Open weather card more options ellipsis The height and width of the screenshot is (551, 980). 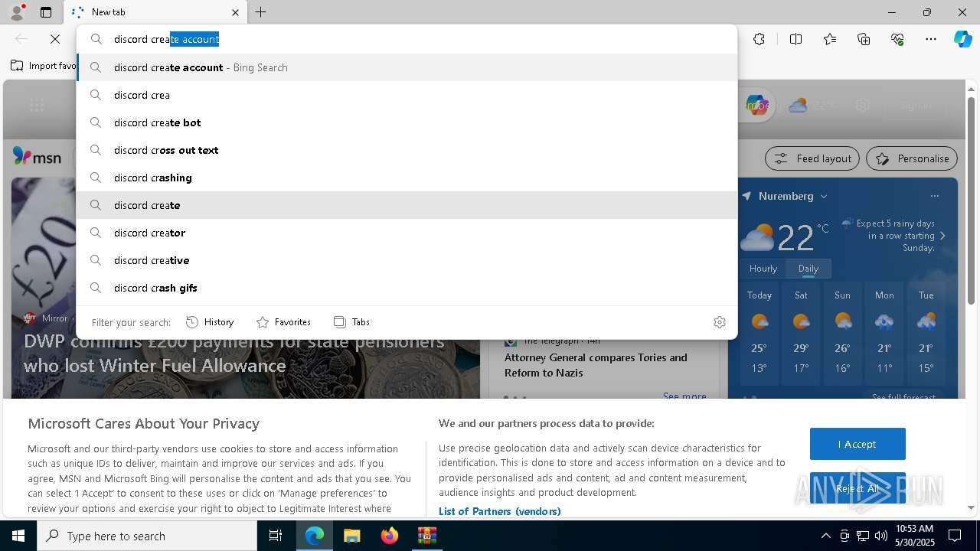(935, 196)
